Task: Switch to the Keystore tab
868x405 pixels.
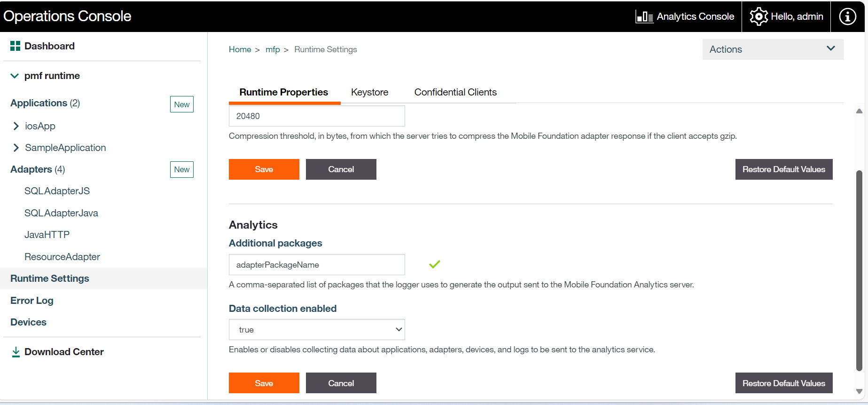Action: point(369,92)
